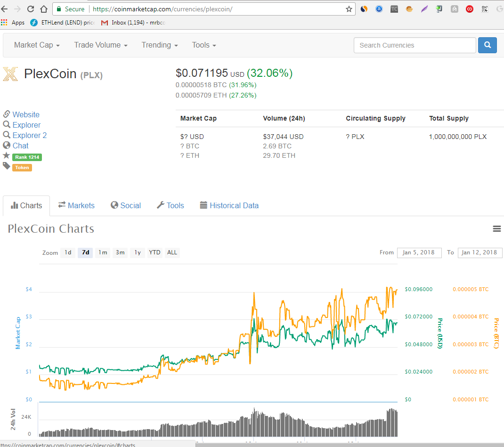Click the blue search magnifier button

pos(488,45)
